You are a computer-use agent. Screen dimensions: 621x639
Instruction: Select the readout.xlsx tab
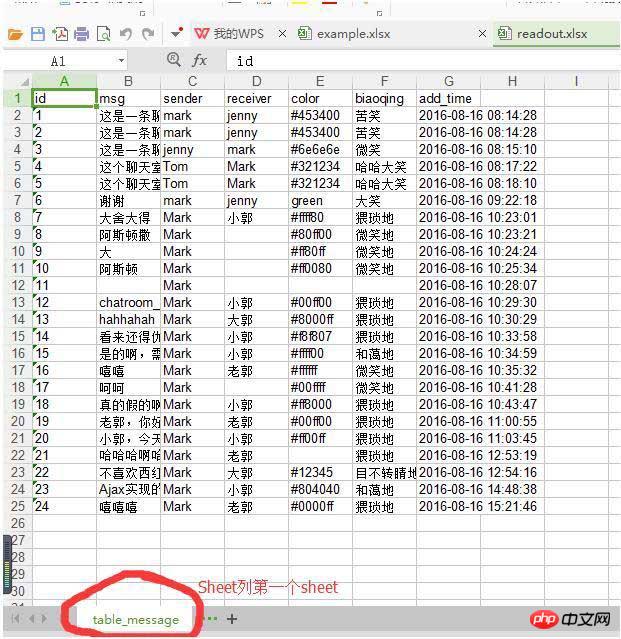tap(557, 34)
